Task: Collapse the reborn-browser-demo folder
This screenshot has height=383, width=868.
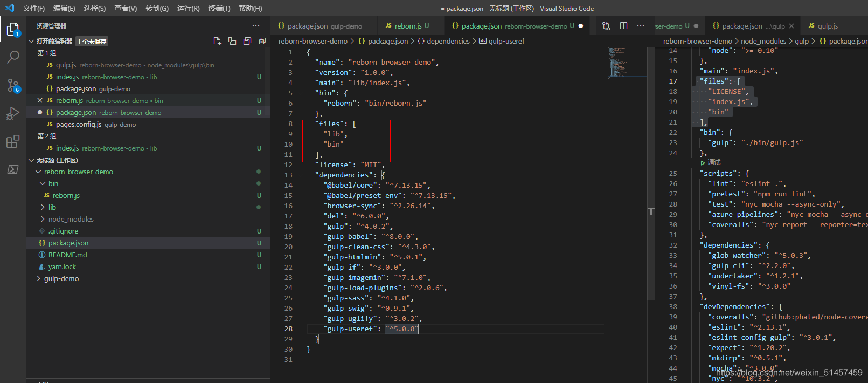Action: [38, 172]
